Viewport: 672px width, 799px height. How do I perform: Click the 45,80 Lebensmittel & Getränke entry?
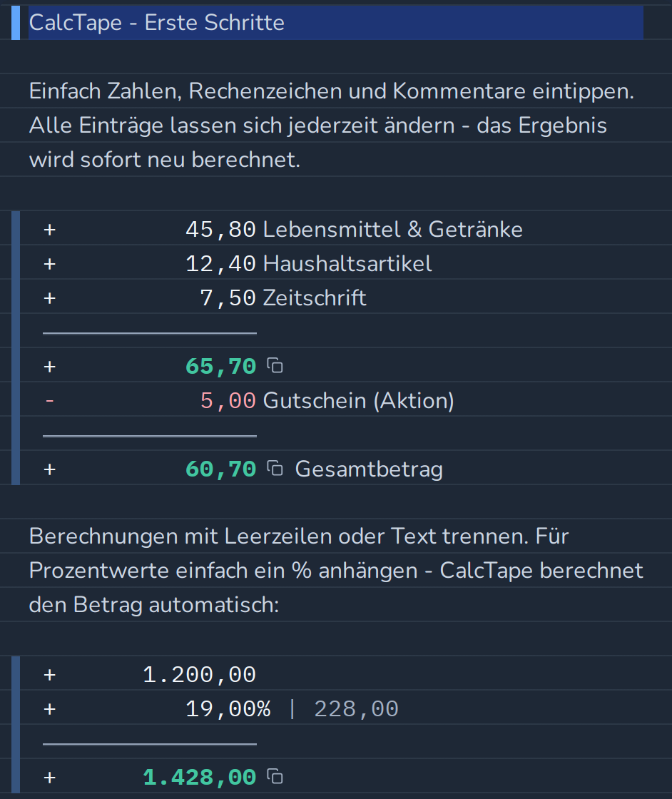pos(354,229)
